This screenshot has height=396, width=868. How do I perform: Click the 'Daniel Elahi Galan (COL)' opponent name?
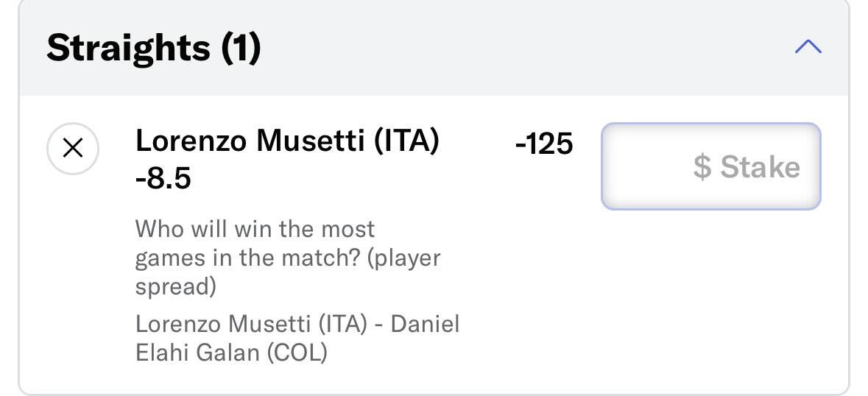[x=297, y=338]
